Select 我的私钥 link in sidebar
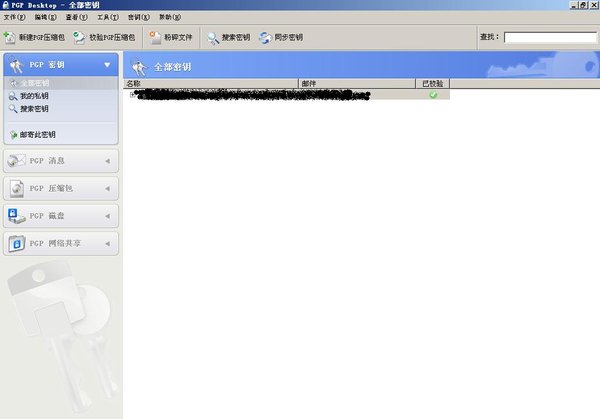The width and height of the screenshot is (600, 419). coord(34,96)
